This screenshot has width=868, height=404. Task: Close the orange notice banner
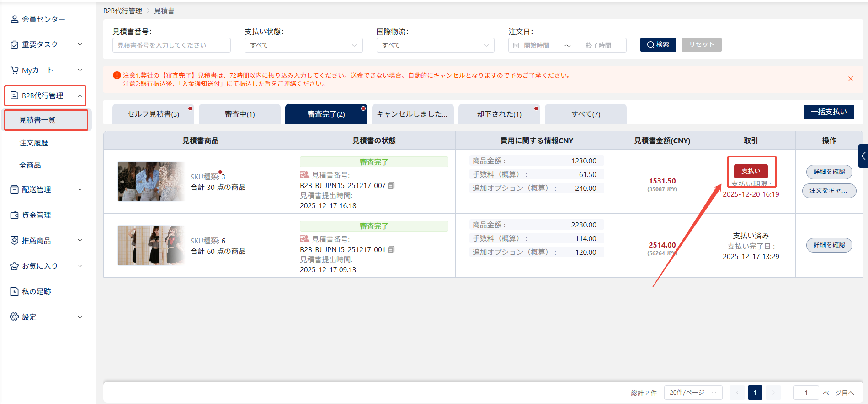[851, 79]
